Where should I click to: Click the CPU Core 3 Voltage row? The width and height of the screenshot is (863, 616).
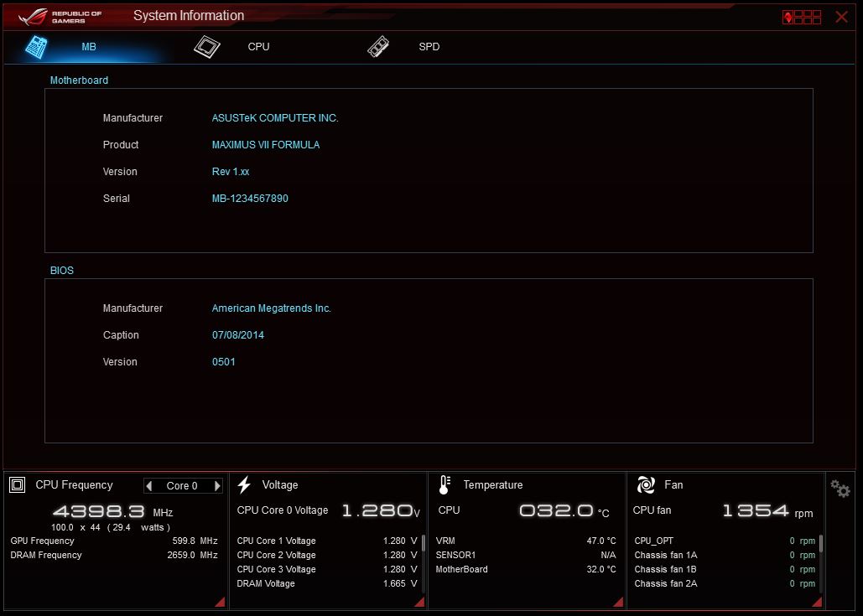click(327, 569)
